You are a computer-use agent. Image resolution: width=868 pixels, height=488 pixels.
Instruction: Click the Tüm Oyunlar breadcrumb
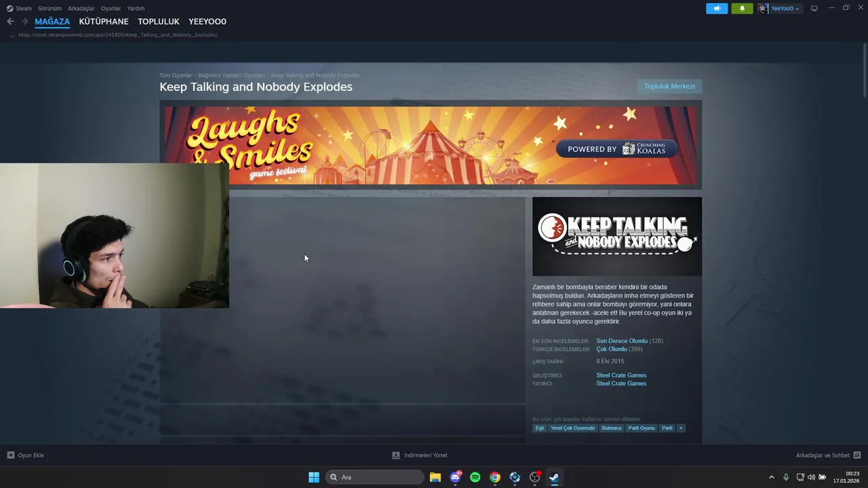(176, 75)
